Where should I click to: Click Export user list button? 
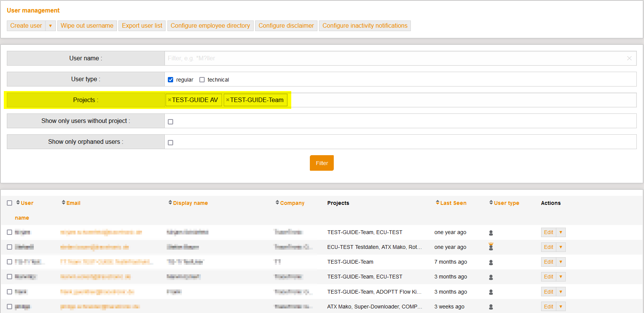click(142, 26)
